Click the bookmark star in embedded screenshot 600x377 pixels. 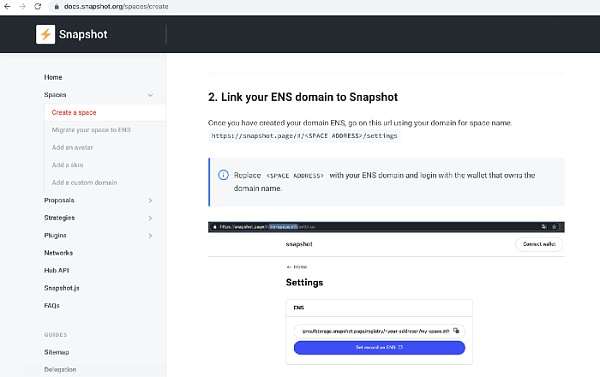click(554, 227)
